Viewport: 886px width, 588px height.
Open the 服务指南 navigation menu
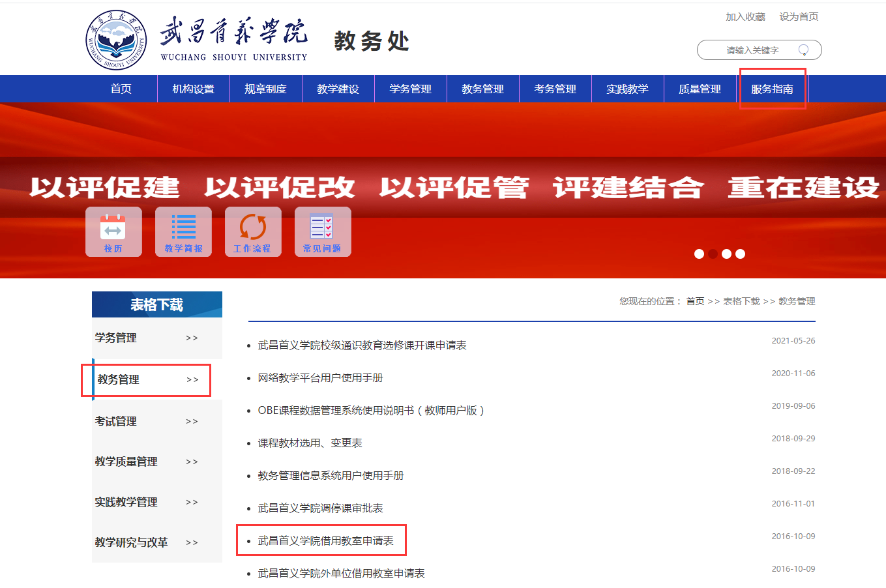click(772, 89)
